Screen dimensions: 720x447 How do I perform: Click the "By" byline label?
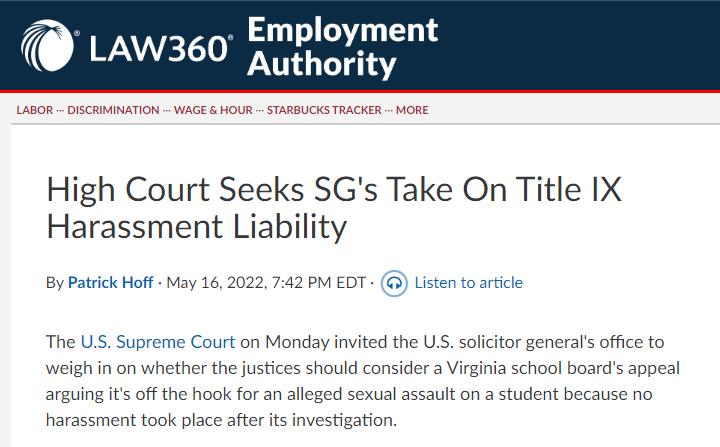(55, 283)
